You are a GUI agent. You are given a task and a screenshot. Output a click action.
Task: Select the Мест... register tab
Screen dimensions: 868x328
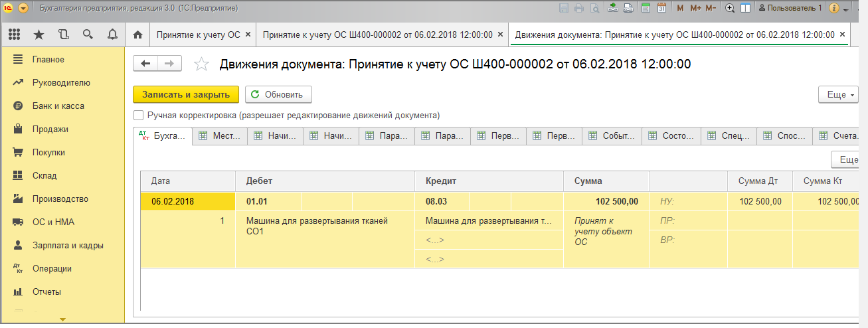pyautogui.click(x=220, y=135)
